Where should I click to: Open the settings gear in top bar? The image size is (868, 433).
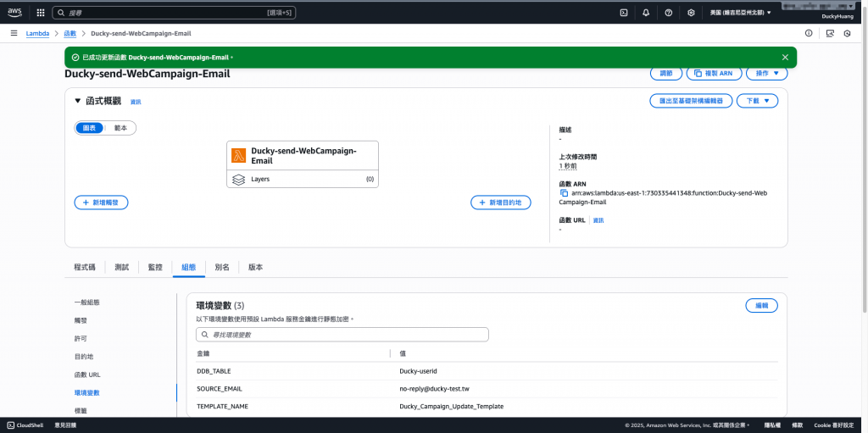click(691, 12)
